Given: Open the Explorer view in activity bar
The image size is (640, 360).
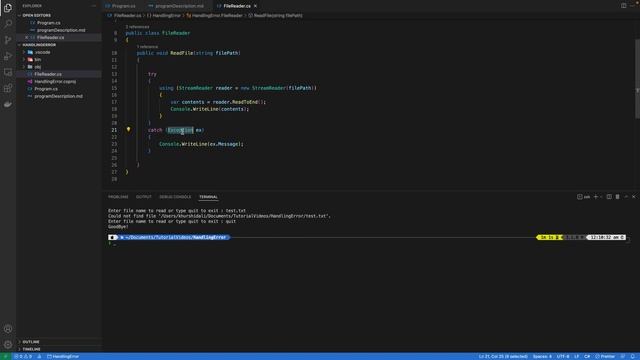Looking at the screenshot, I should [8, 7].
